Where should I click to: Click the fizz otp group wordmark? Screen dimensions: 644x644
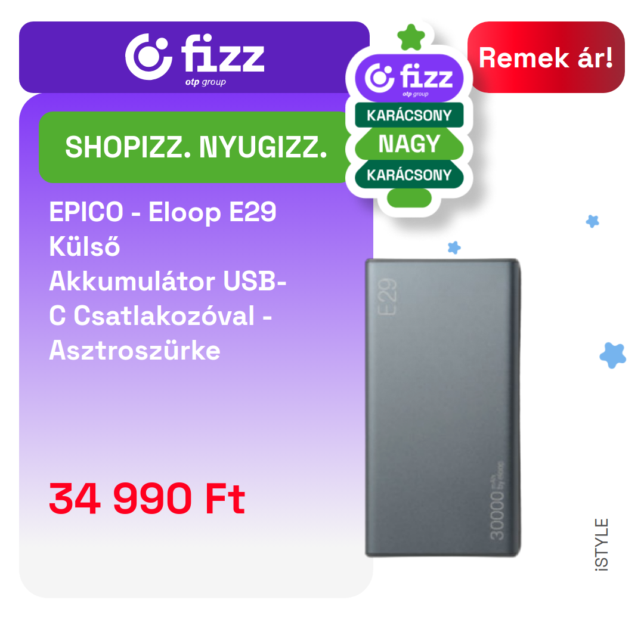[223, 60]
